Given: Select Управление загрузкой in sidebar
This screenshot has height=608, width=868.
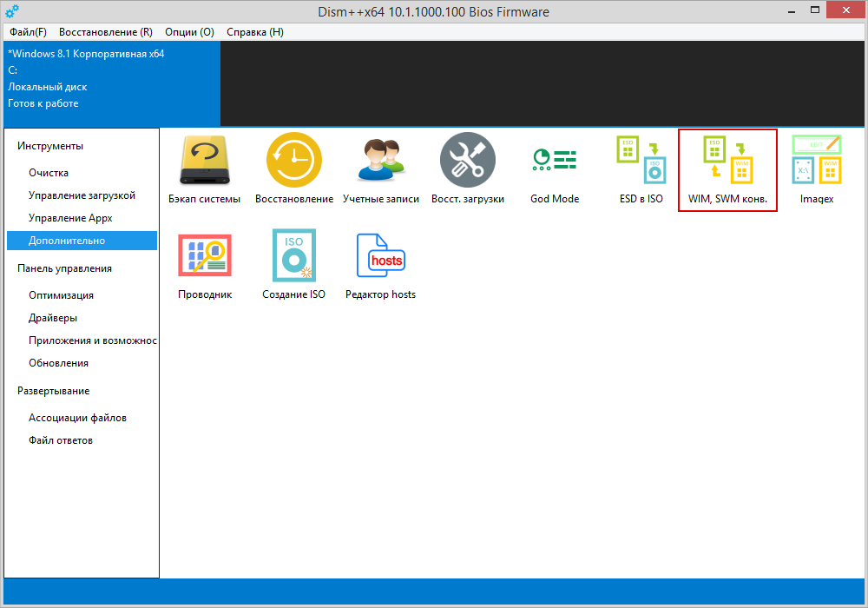Looking at the screenshot, I should [x=82, y=195].
